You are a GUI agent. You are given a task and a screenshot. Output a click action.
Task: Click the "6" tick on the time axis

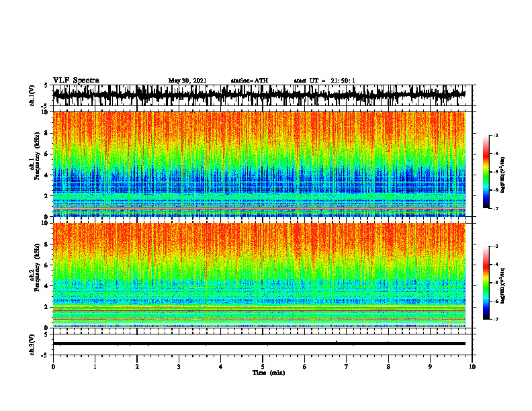pyautogui.click(x=305, y=367)
